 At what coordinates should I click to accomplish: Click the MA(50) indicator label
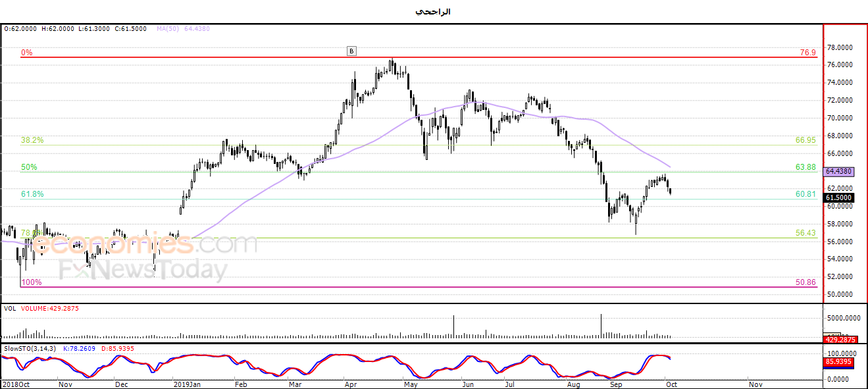click(x=169, y=29)
